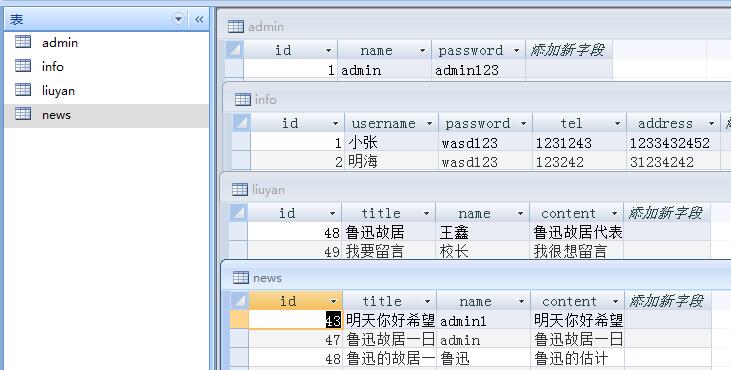Open news table content column dropdown
Screen dimensions: 731x370
[615, 301]
